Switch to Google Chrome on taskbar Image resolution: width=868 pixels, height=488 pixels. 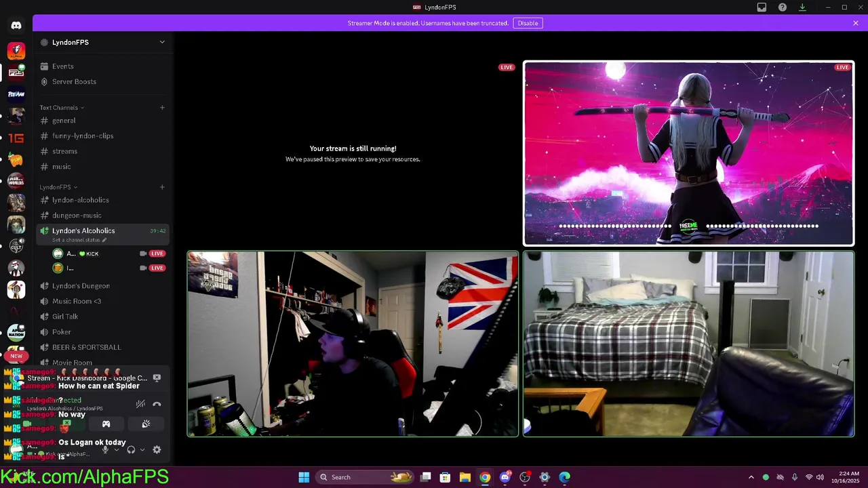point(485,477)
